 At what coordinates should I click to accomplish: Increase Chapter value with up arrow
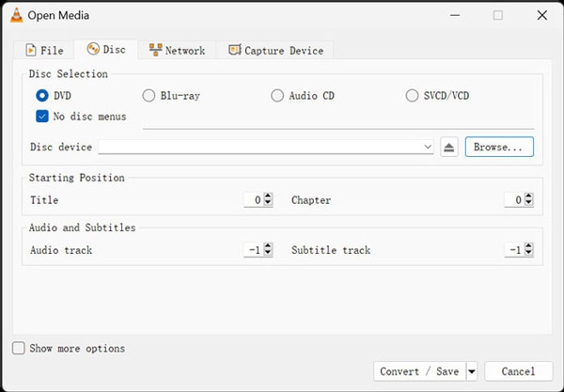coord(528,196)
